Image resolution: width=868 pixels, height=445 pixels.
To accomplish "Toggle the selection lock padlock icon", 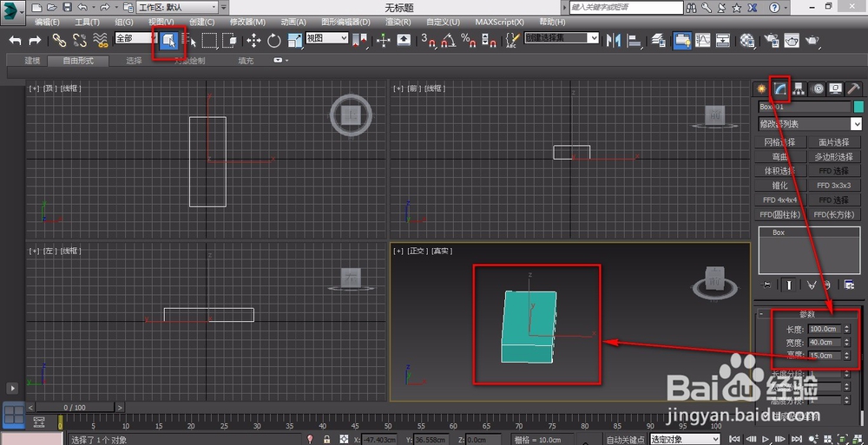I will [327, 440].
